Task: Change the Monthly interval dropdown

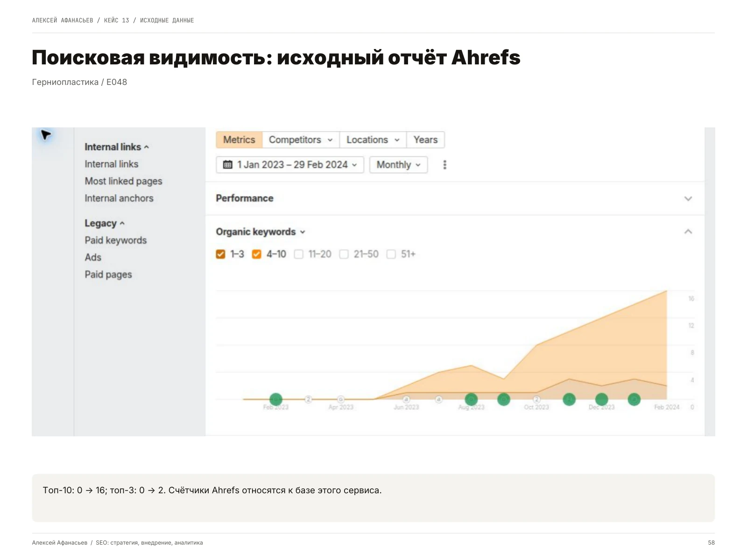Action: pos(399,165)
